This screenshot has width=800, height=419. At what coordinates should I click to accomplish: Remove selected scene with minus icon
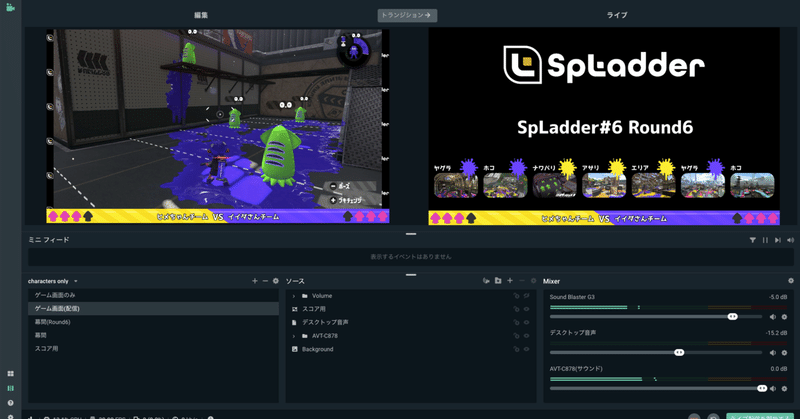click(x=265, y=281)
